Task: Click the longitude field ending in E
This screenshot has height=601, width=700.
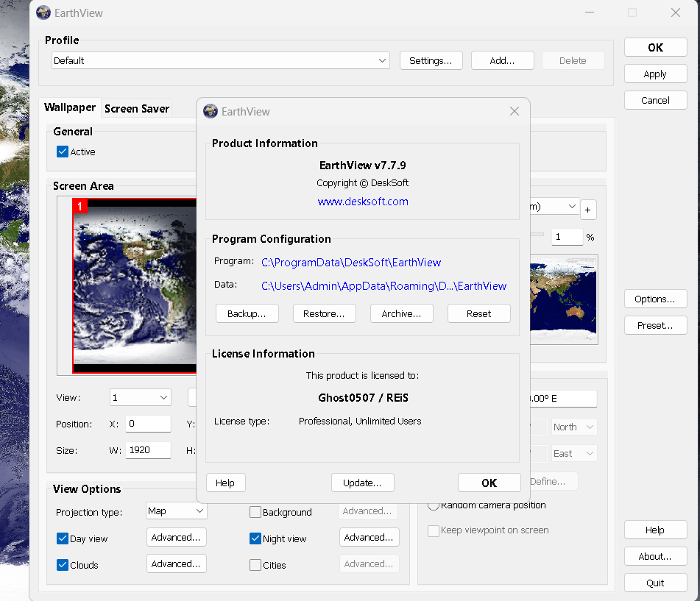Action: (x=563, y=399)
